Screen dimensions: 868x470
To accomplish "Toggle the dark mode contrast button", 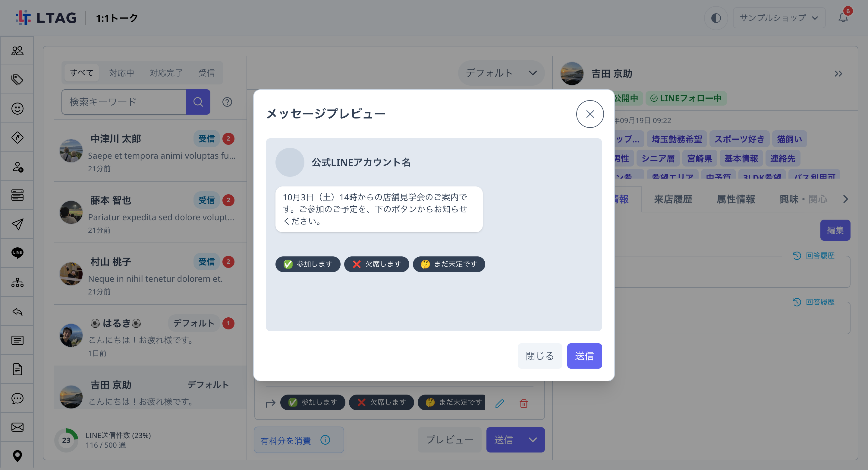I will tap(716, 17).
